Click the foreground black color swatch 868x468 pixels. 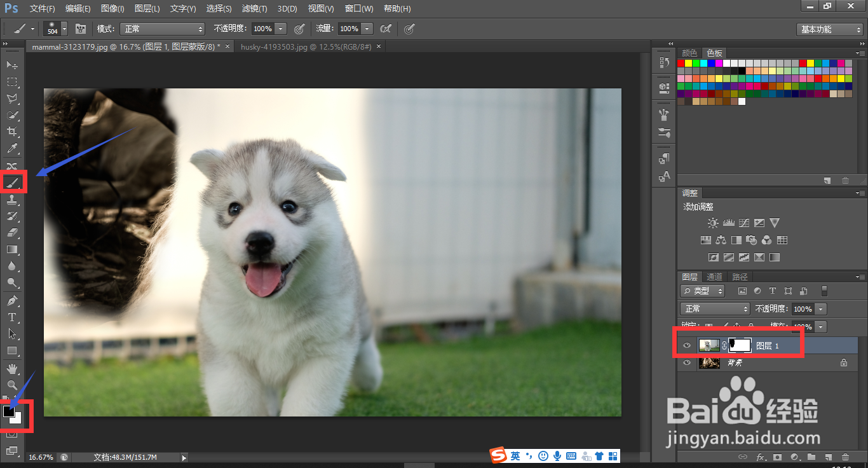9,411
